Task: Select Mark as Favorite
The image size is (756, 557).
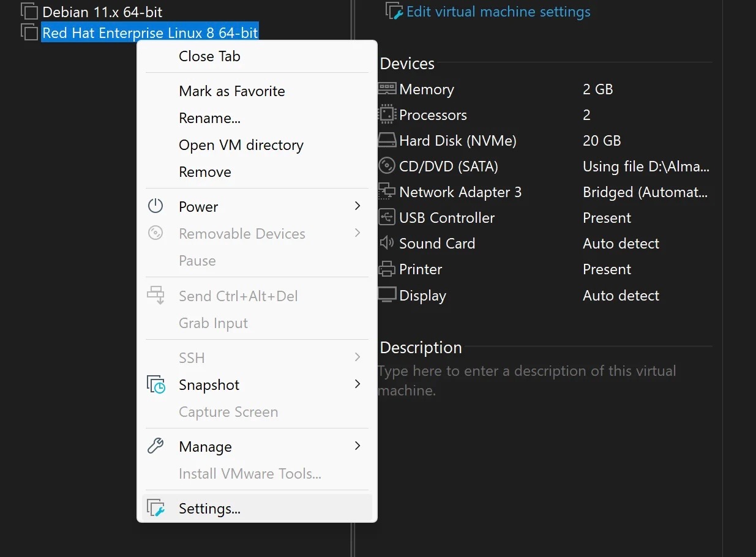Action: click(x=231, y=91)
